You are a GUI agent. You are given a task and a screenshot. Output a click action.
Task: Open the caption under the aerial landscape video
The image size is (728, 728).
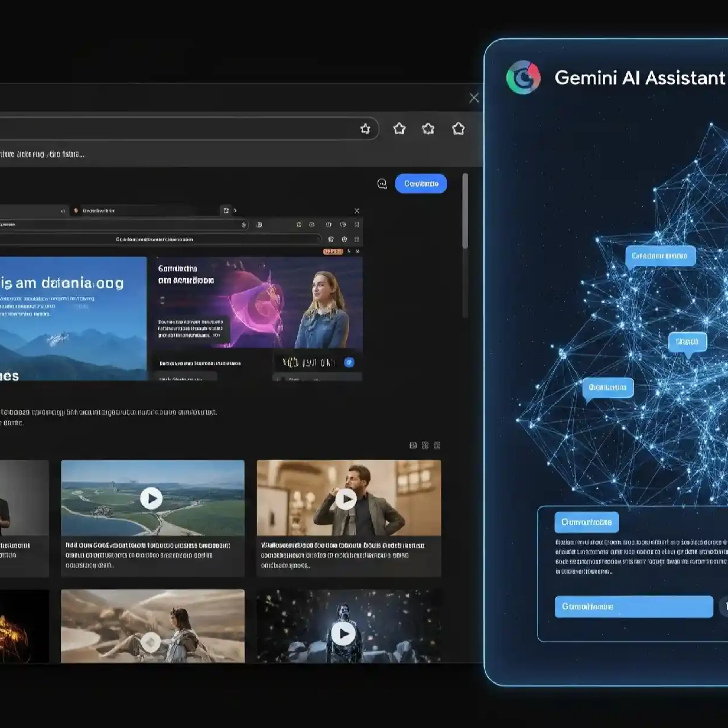(148, 555)
